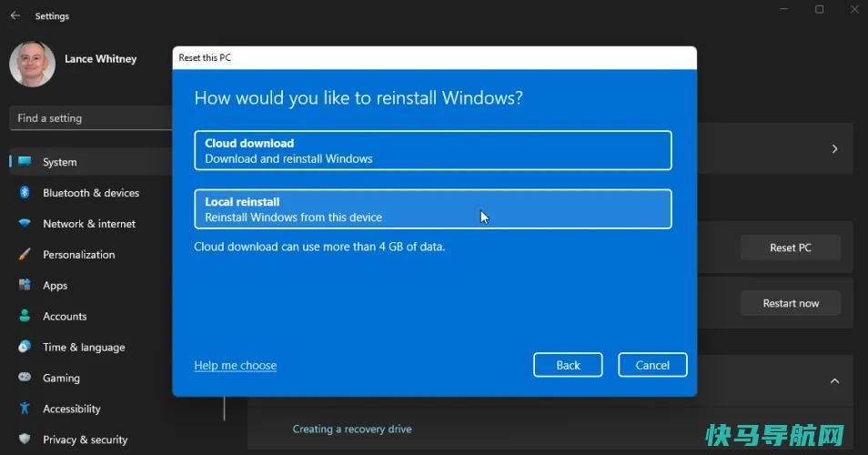Image resolution: width=868 pixels, height=455 pixels.
Task: Choose the Cloud download option
Action: 433,150
